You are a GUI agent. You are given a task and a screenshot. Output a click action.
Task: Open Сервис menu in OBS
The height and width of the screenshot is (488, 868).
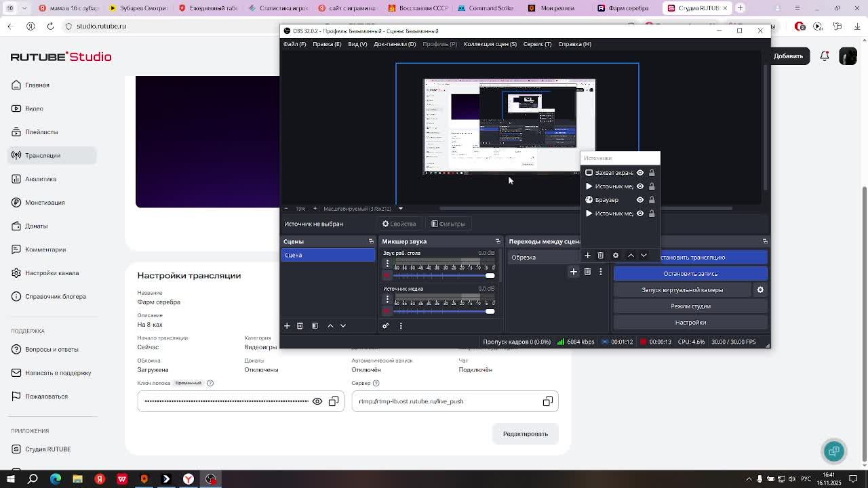[x=537, y=44]
